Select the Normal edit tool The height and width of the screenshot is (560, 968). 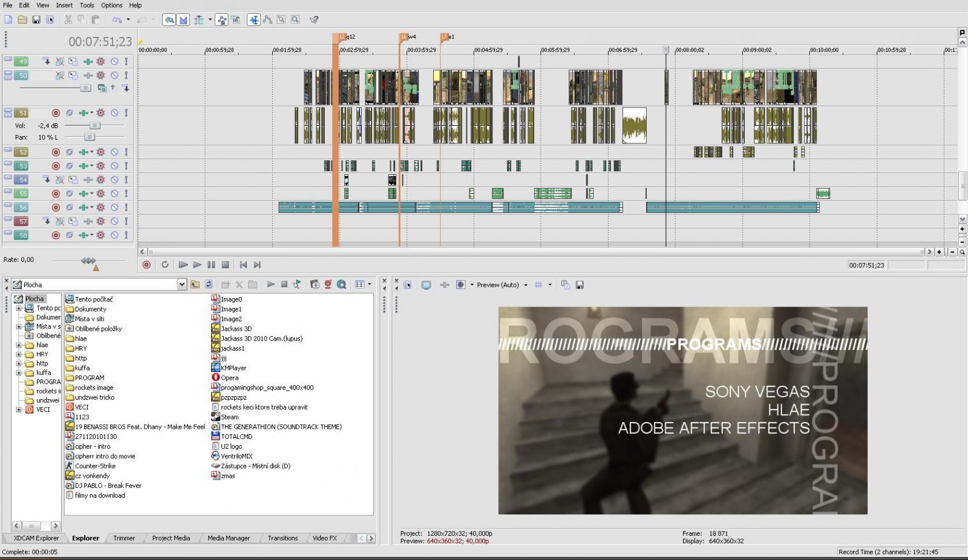point(254,20)
